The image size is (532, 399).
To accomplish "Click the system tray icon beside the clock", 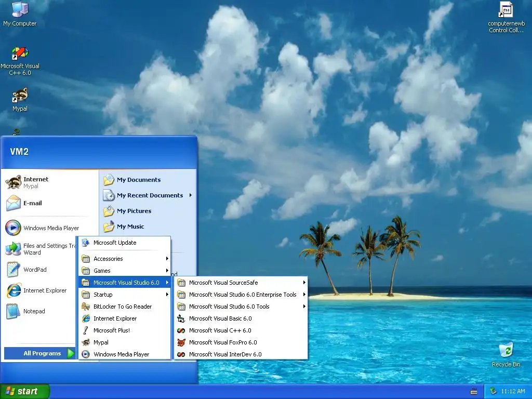I will click(494, 392).
